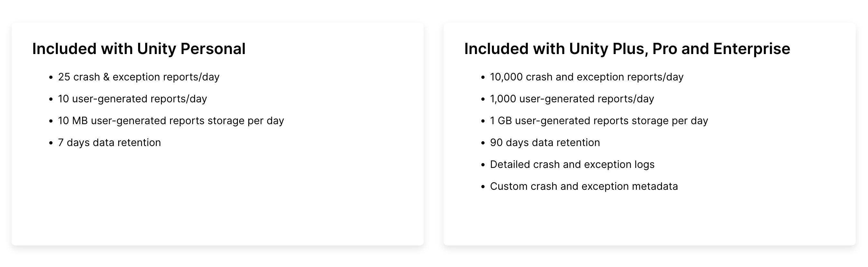Screen dimensions: 868x267
Task: Click the bullet before "7 days data retention"
Action: (x=51, y=143)
